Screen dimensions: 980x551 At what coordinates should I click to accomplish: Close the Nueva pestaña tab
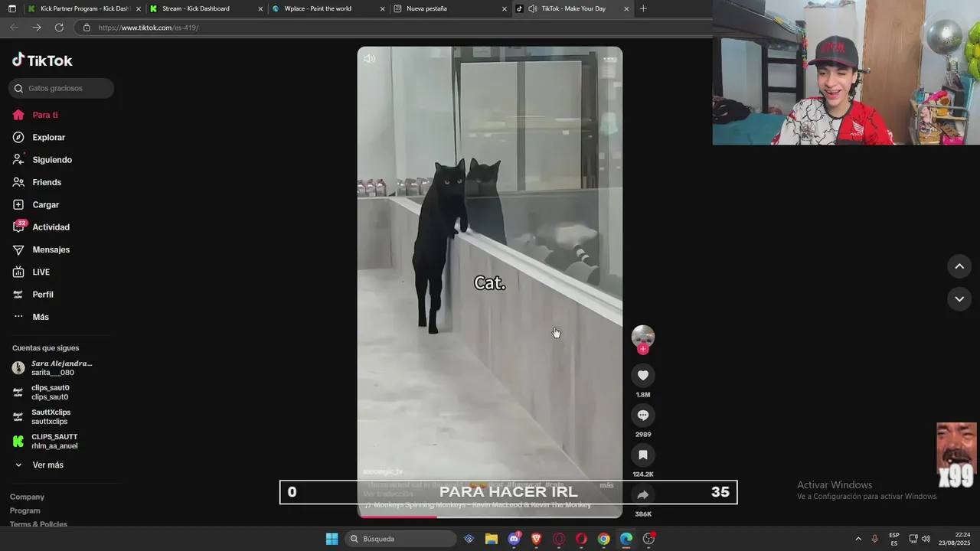click(505, 9)
